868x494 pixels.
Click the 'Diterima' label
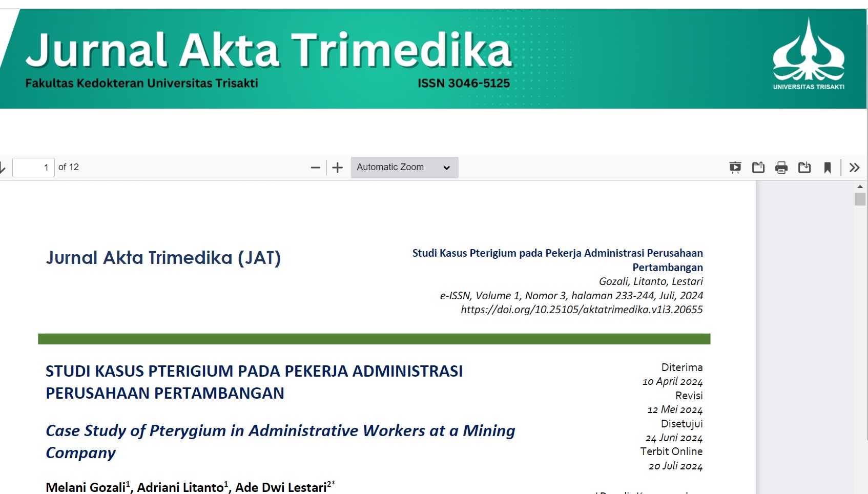click(682, 367)
